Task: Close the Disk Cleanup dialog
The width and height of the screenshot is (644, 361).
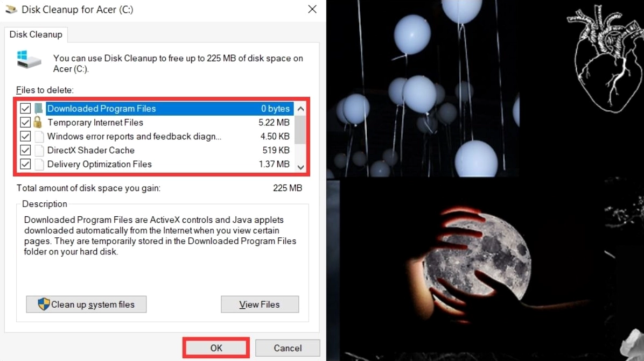Action: pos(312,9)
